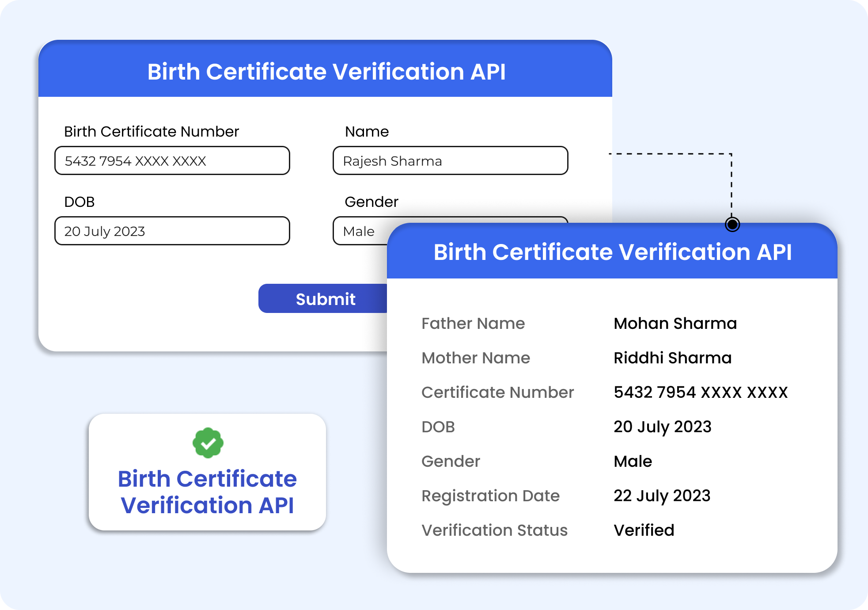Click the Birth Certificate Number input field
This screenshot has width=868, height=610.
172,161
